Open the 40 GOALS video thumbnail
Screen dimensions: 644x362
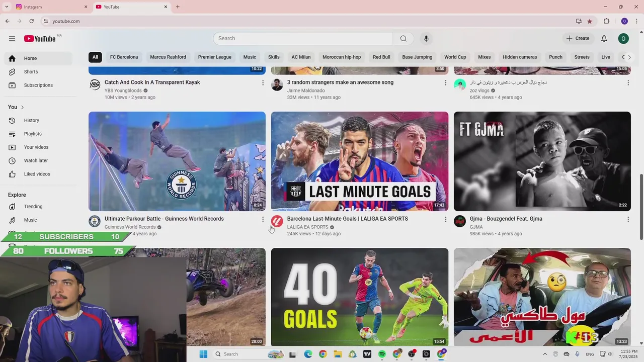click(360, 297)
